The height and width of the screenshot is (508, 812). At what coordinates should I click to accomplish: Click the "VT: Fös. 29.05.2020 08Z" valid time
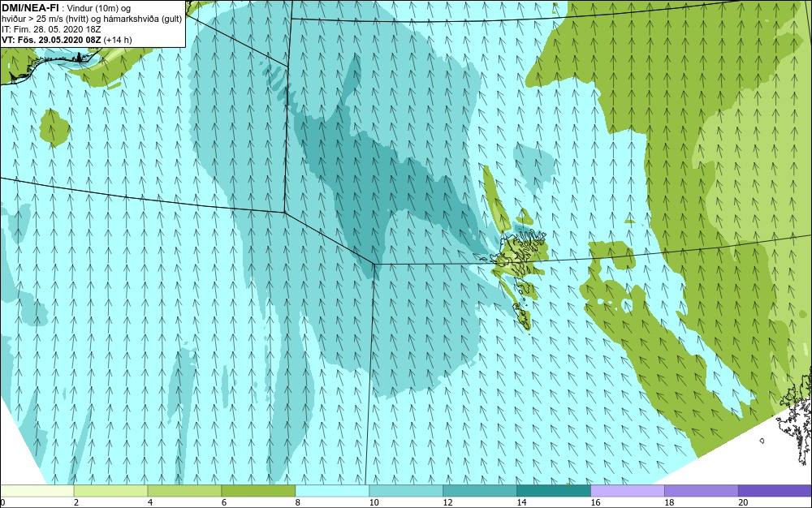tap(52, 40)
